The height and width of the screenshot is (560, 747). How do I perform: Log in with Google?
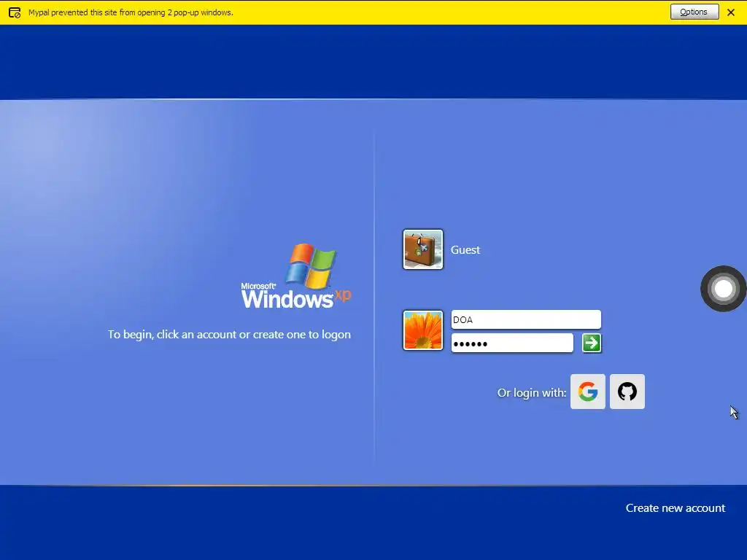coord(588,392)
